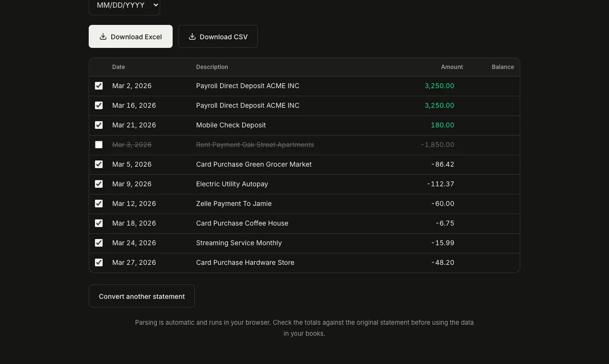609x364 pixels.
Task: Click the Balance column header
Action: click(x=503, y=67)
